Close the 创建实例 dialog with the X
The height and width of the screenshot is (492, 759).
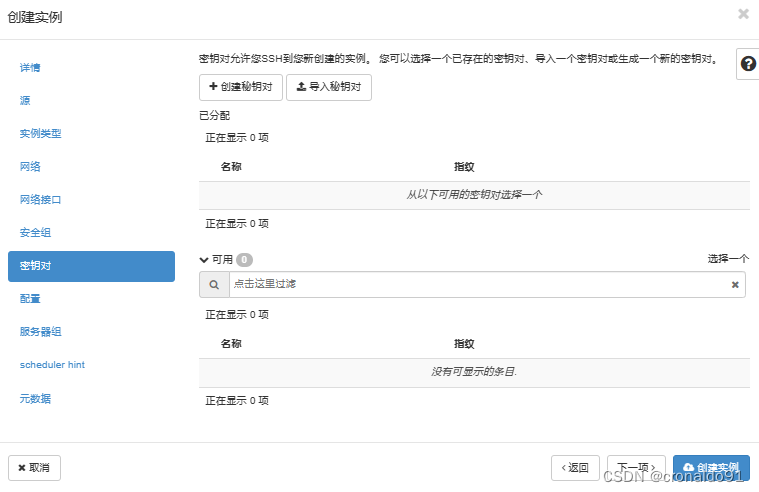tap(744, 14)
